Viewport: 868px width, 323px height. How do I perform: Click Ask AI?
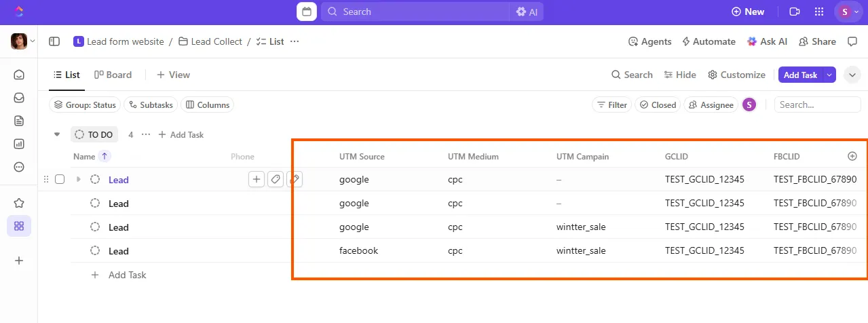(x=767, y=41)
